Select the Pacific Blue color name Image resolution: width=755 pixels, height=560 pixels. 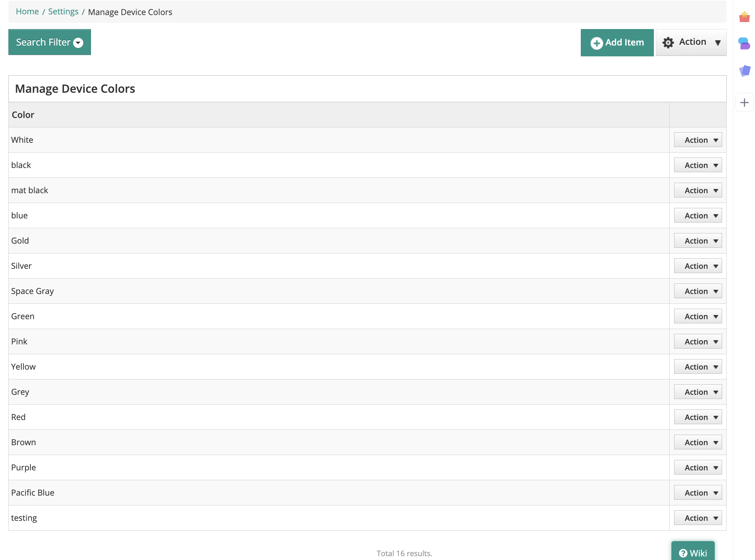33,493
